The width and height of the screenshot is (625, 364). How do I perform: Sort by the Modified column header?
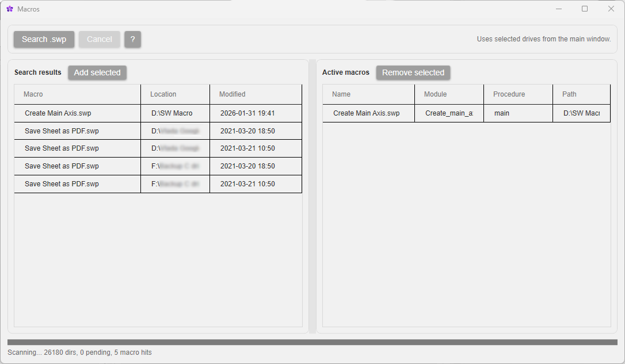point(232,94)
